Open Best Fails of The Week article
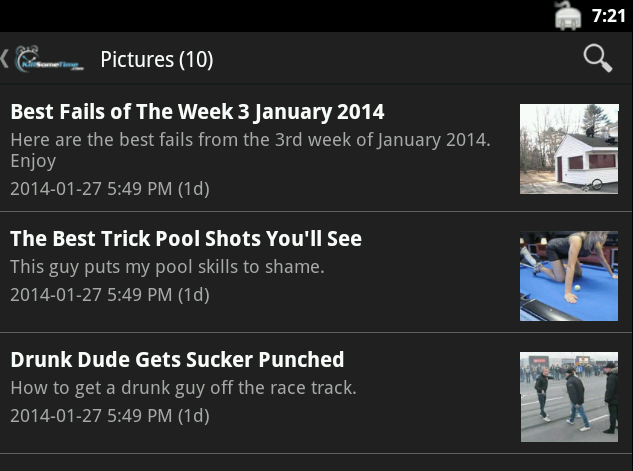Screen dimensions: 633x471 197,111
